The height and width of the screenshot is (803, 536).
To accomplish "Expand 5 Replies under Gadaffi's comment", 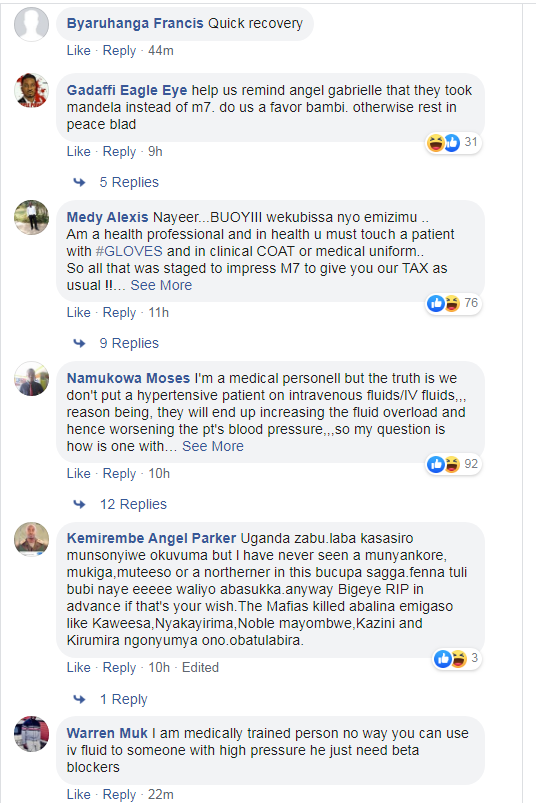I will click(x=129, y=182).
